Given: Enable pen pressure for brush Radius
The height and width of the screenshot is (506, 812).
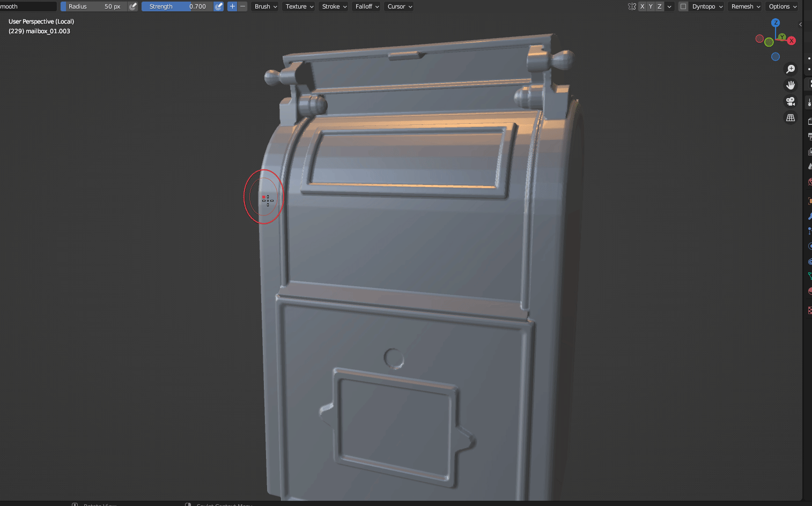Looking at the screenshot, I should [133, 6].
